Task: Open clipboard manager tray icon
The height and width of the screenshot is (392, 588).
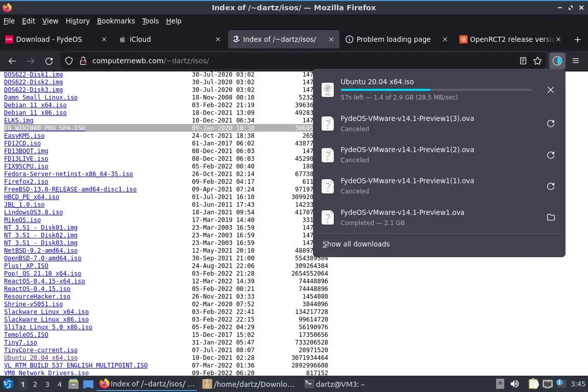Action: click(533, 384)
